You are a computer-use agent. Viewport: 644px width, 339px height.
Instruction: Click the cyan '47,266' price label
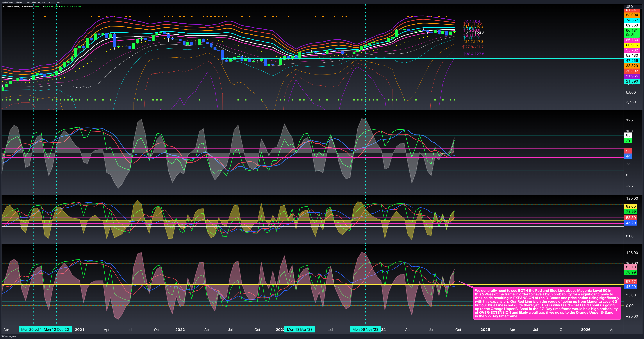coord(632,61)
